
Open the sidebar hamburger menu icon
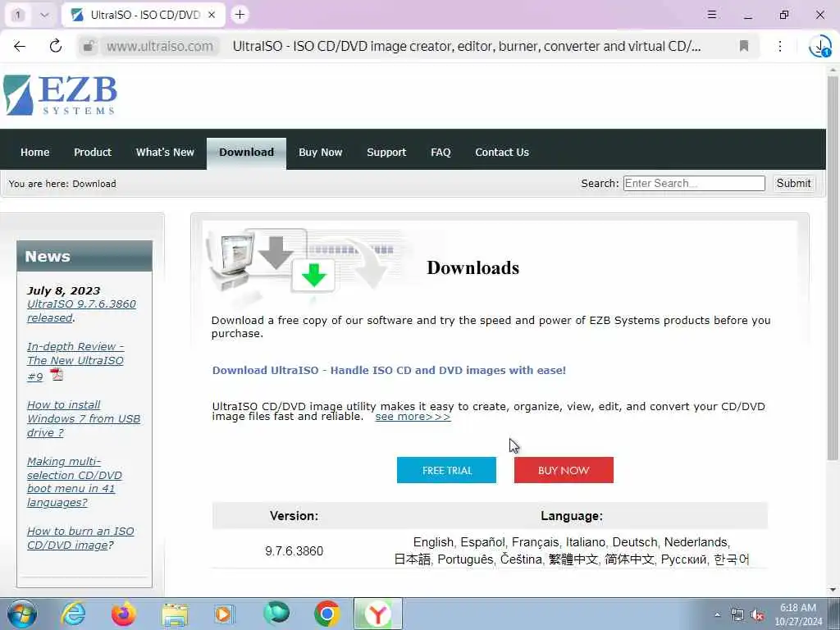click(x=712, y=15)
